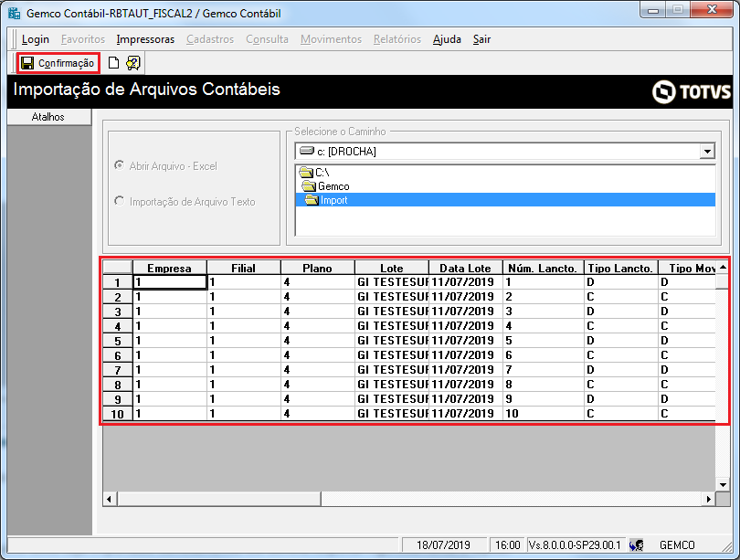Click the Sair menu item

click(481, 39)
